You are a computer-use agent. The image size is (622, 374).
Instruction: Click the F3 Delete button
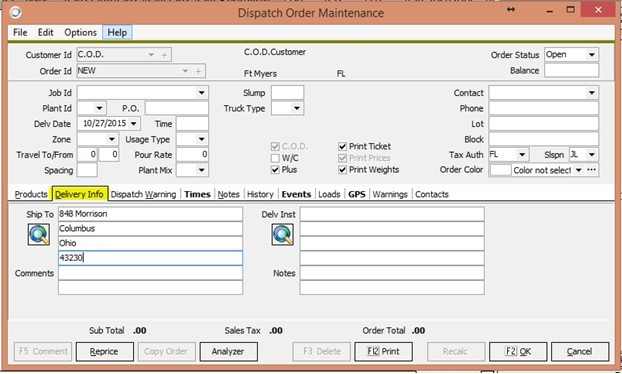[x=322, y=351]
